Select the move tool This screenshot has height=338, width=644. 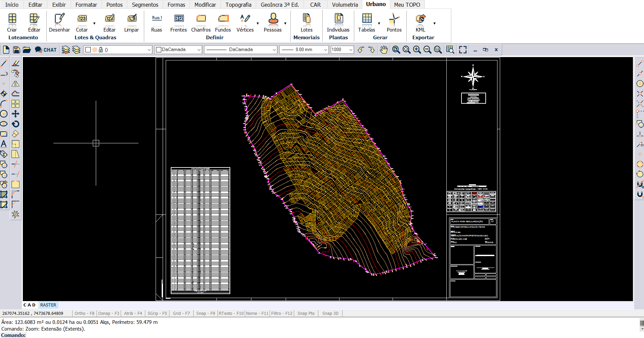click(x=15, y=114)
